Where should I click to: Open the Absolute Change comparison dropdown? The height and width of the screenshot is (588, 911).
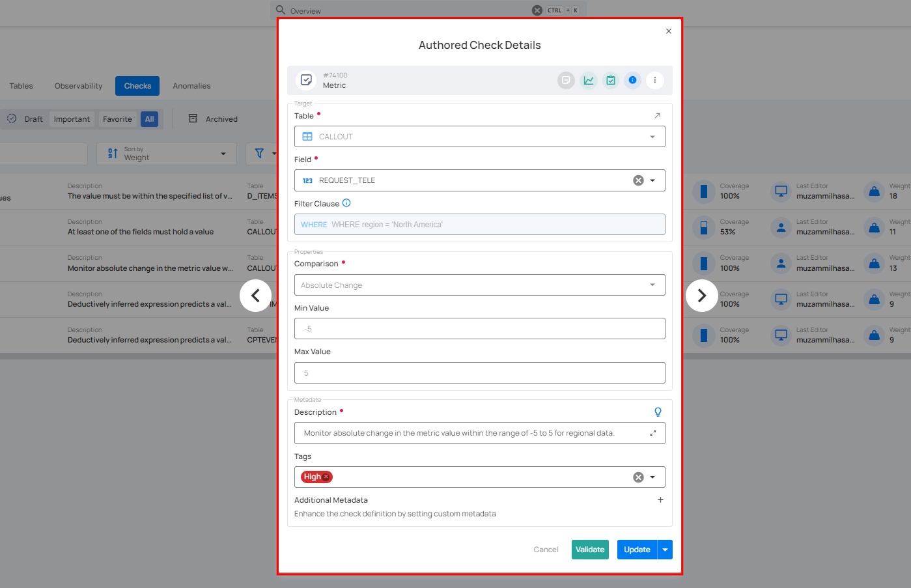pyautogui.click(x=479, y=285)
